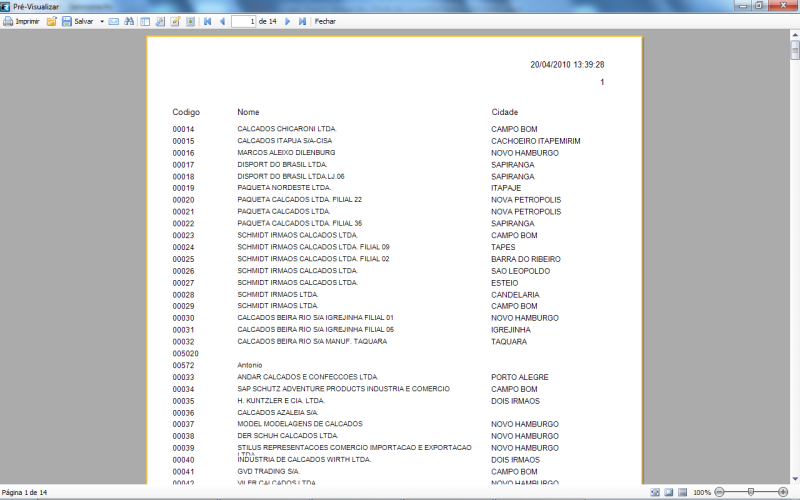This screenshot has height=500, width=800.
Task: Click the date 20/04/2010 13:39:28
Action: click(567, 65)
